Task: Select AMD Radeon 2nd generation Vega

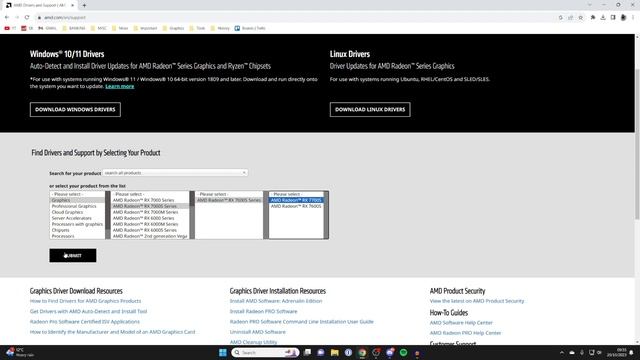Action: coord(150,236)
